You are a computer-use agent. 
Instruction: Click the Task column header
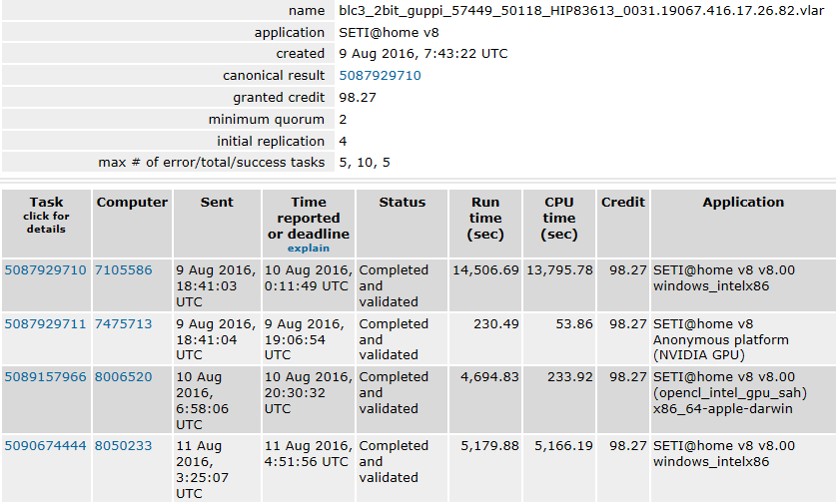coord(46,203)
